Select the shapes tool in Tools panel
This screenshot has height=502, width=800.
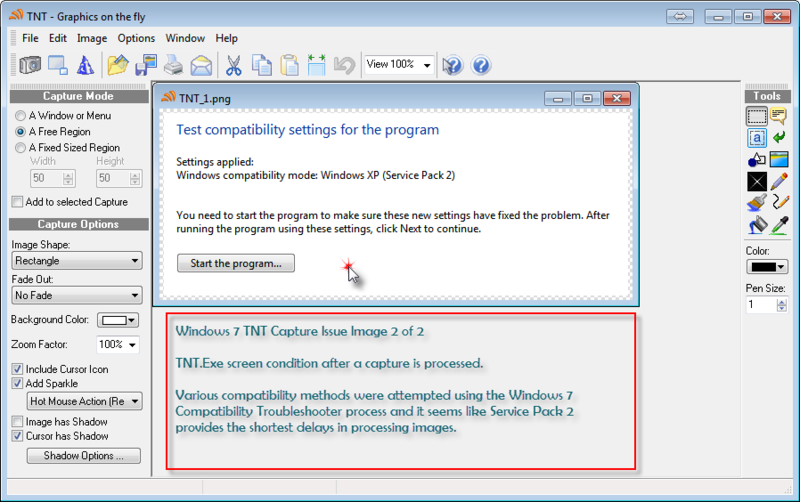(757, 160)
